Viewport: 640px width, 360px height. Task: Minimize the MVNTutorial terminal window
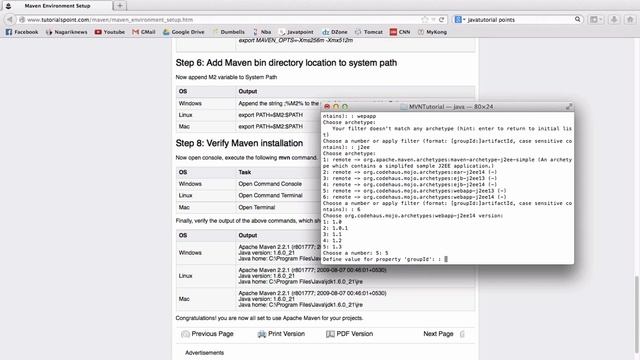[336, 107]
